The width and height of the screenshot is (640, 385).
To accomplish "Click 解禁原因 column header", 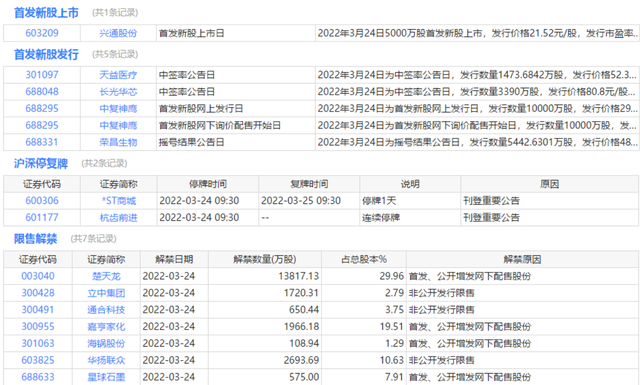I will click(522, 259).
